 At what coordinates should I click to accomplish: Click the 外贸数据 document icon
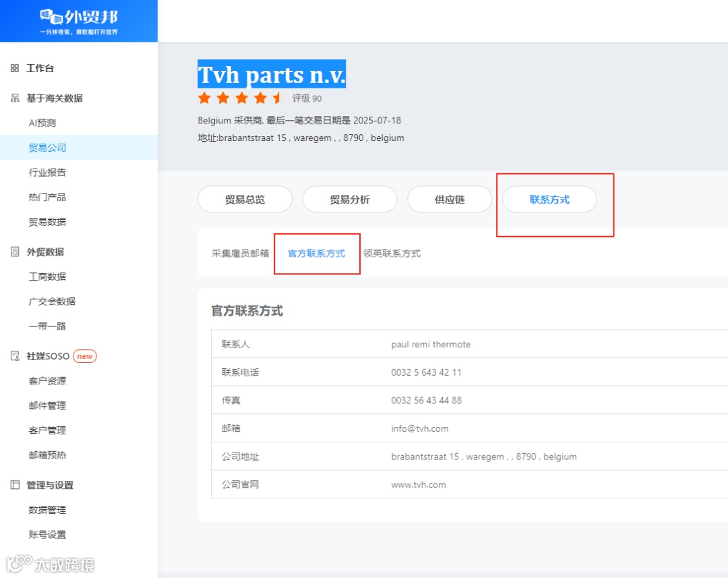tap(15, 252)
